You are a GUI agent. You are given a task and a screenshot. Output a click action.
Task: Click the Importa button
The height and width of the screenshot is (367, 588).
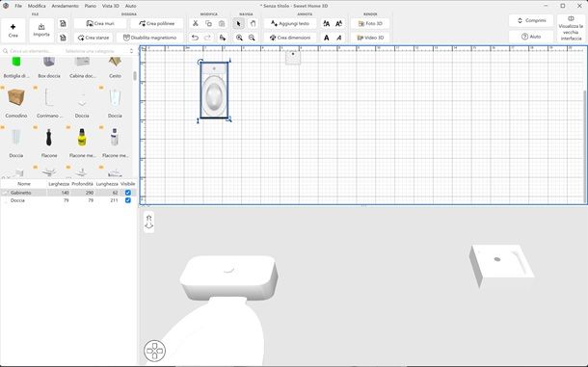(41, 31)
